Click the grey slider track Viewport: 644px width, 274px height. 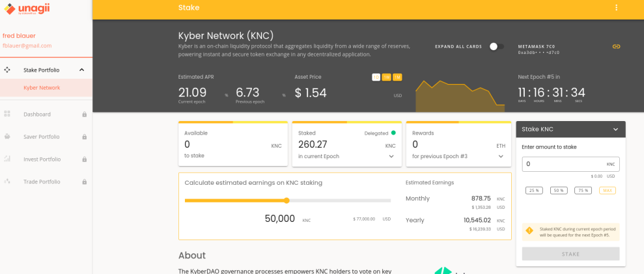340,200
